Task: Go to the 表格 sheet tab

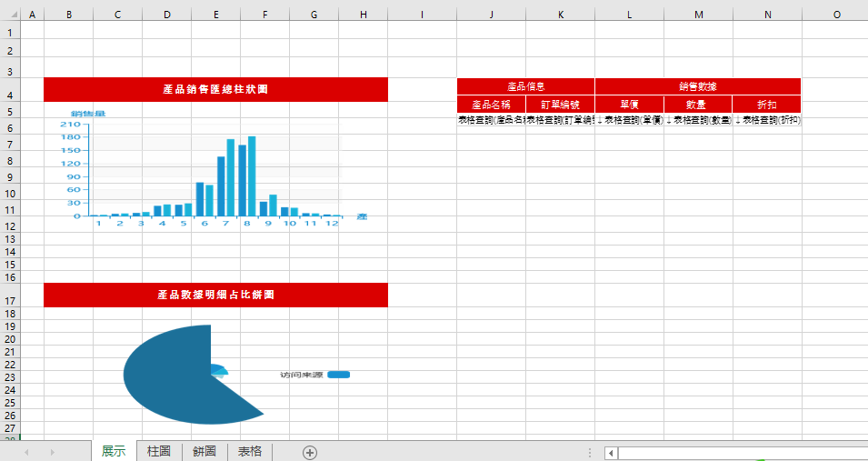Action: [250, 451]
